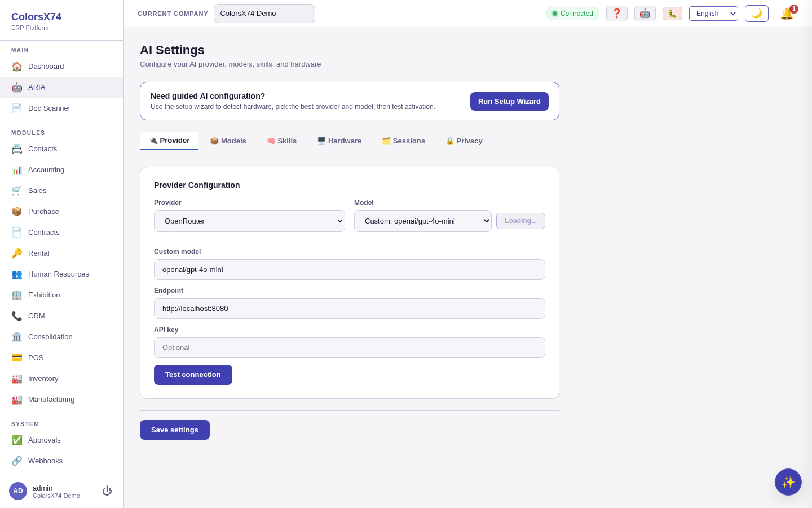
Task: Click the Doc Scanner page icon
Action: (17, 108)
